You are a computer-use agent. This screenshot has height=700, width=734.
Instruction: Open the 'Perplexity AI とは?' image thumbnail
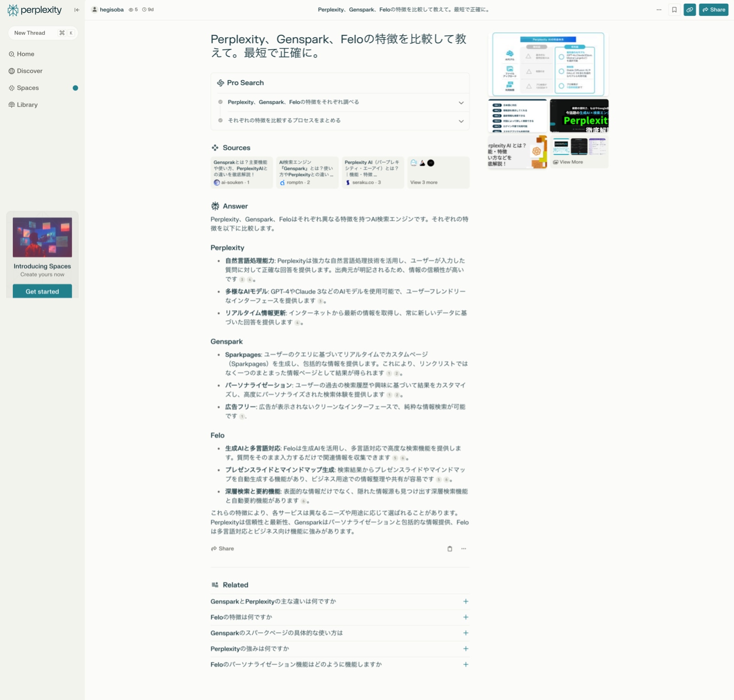[x=517, y=152]
